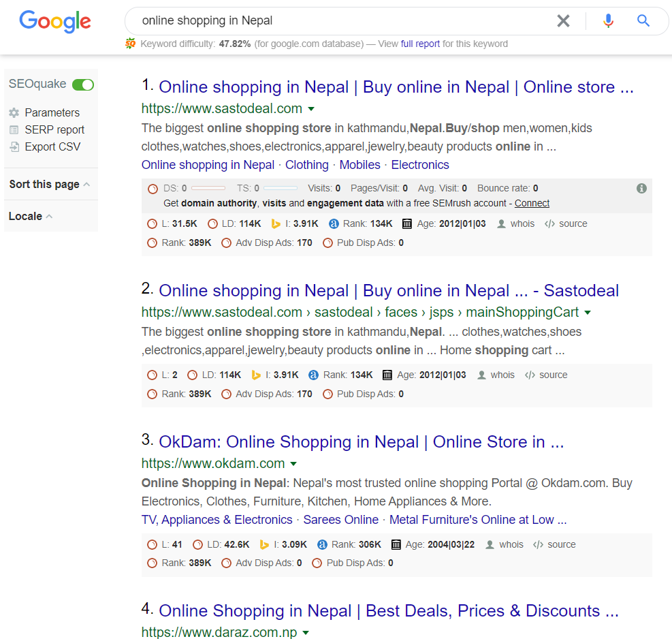Click the SEOquake badge beside keyword difficulty
672x639 pixels.
[x=130, y=43]
